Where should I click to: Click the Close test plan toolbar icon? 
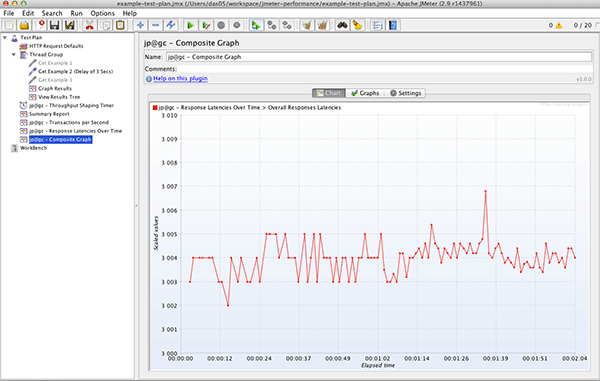pos(40,25)
